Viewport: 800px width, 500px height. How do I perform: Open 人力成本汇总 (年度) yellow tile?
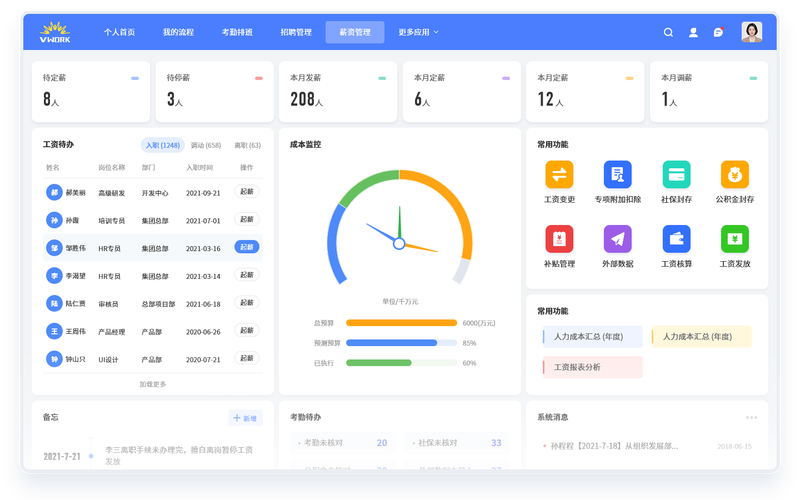coord(702,337)
